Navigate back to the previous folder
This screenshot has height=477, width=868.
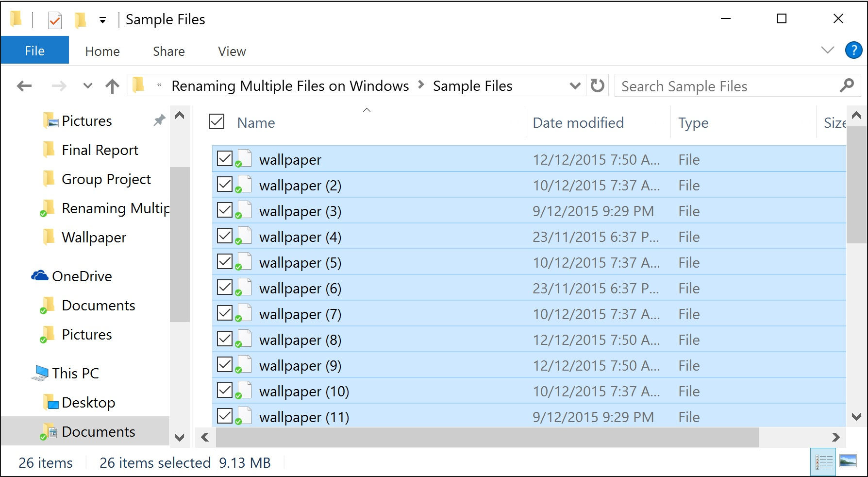point(23,85)
